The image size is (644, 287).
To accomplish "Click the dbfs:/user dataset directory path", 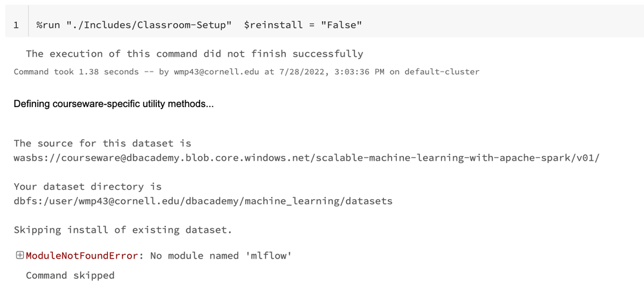I will tap(203, 201).
